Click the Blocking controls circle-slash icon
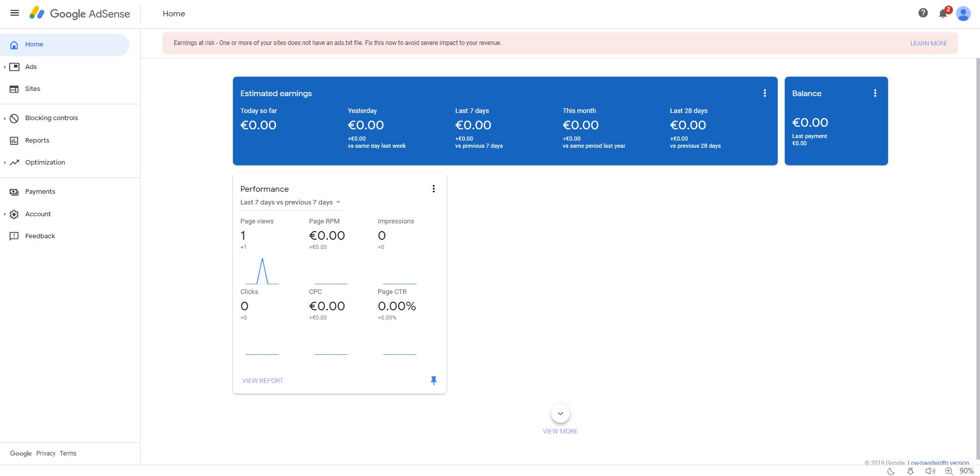This screenshot has height=476, width=980. tap(14, 118)
